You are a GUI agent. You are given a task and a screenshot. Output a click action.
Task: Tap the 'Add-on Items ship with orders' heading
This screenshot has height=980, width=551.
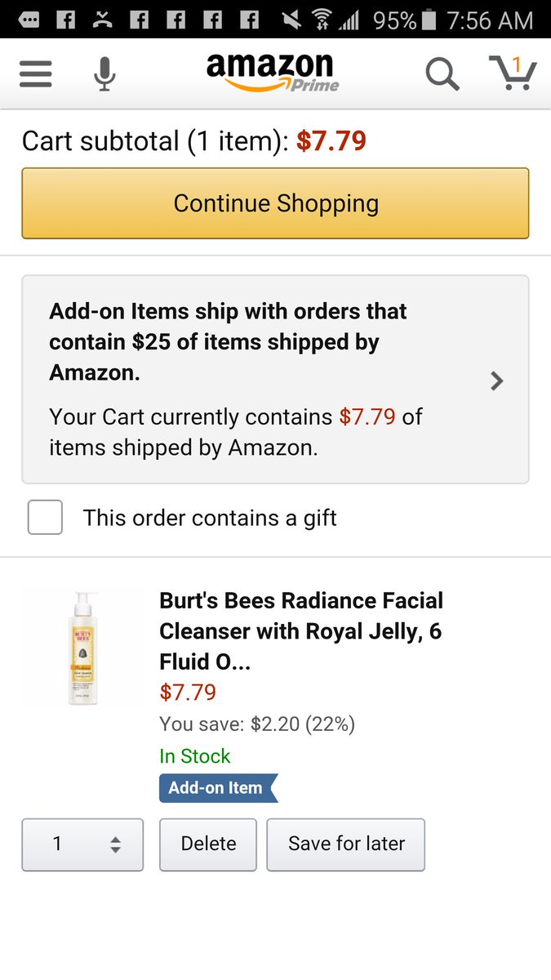click(x=228, y=341)
